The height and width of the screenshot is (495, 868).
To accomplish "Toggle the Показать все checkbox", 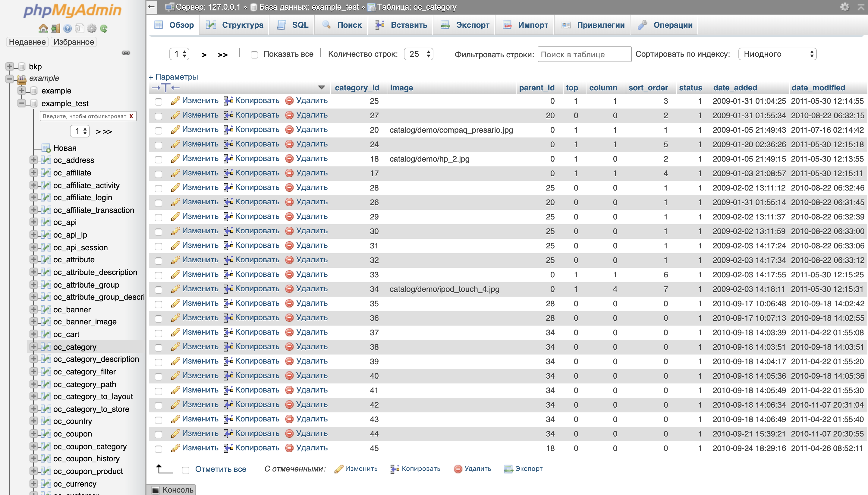I will pyautogui.click(x=254, y=55).
